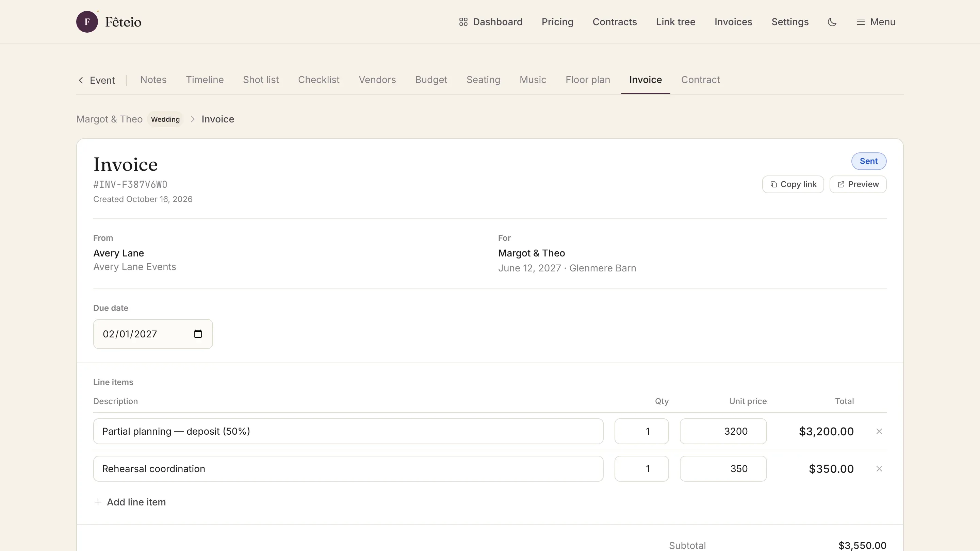Switch to the Vendors tab
Viewport: 980px width, 551px height.
[377, 80]
